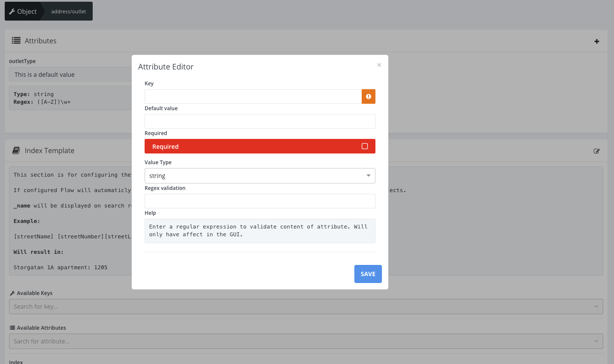Click the 'Type: string' text under outletType
This screenshot has width=614, height=364.
point(33,94)
